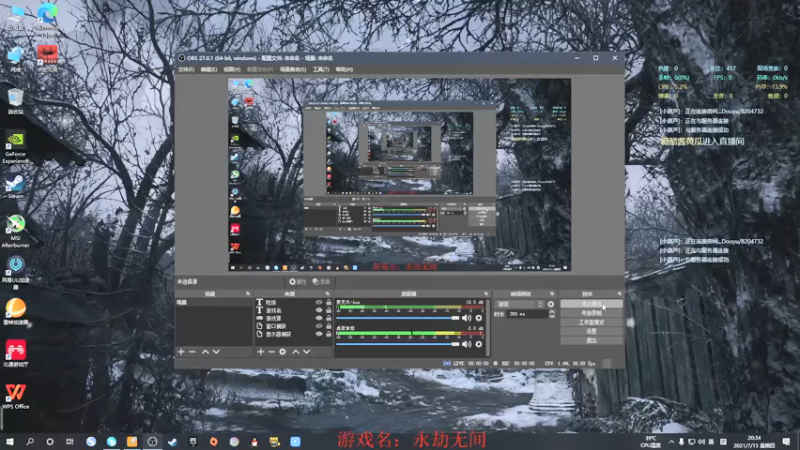Open the Steam desktop shortcut
Viewport: 800px width, 450px height.
pos(15,186)
